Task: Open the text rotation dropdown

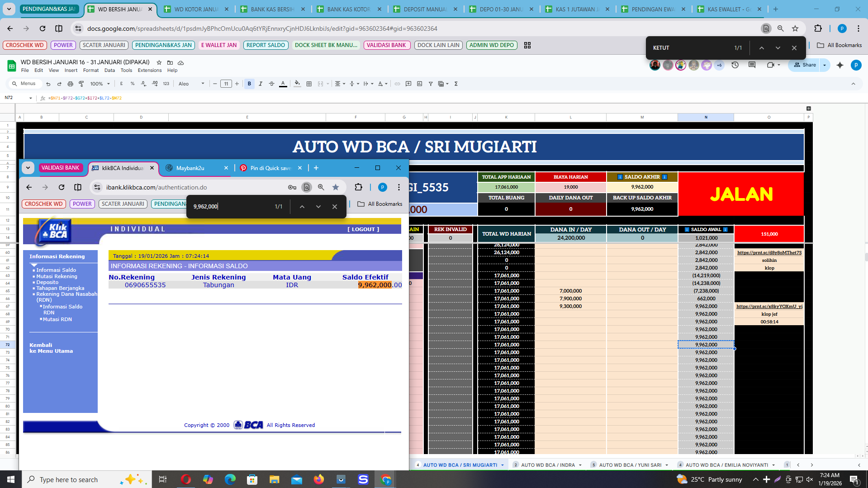Action: click(x=383, y=84)
